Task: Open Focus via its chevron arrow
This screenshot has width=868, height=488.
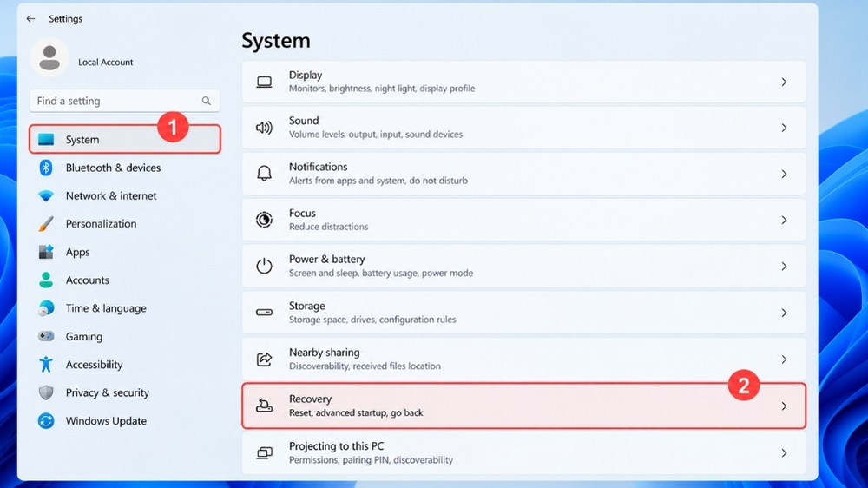Action: point(784,220)
